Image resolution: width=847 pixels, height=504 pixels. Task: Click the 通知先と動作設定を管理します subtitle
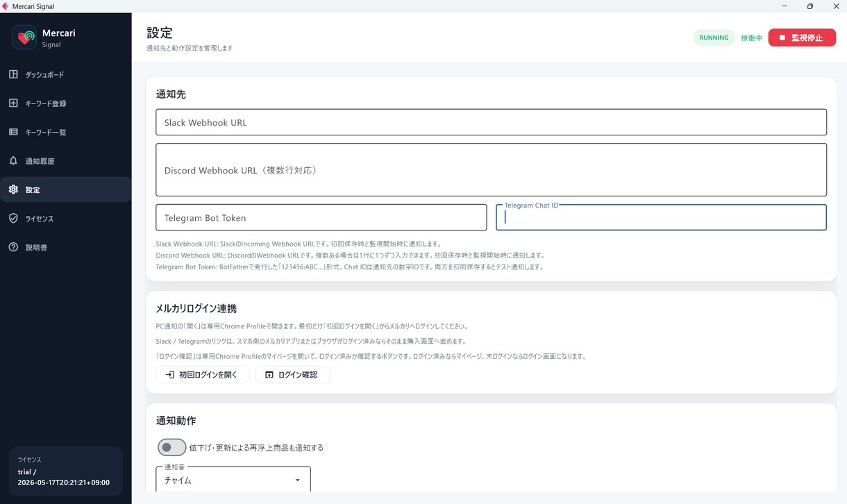[x=190, y=49]
